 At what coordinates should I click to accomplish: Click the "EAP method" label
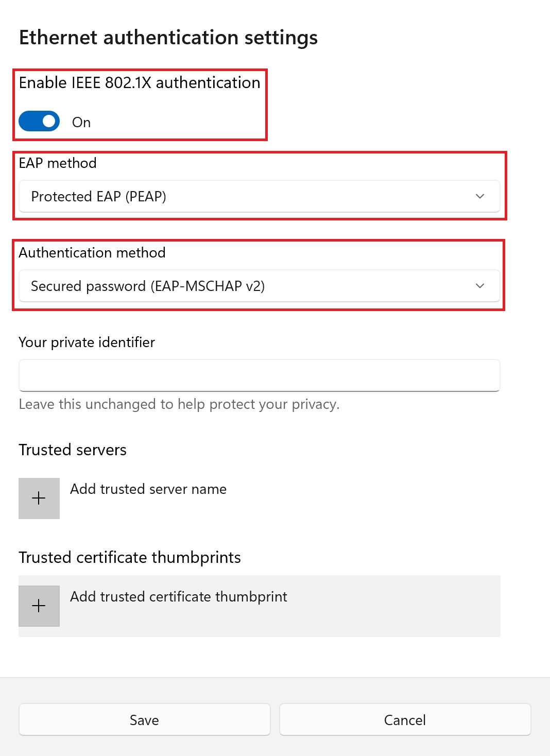coord(58,163)
